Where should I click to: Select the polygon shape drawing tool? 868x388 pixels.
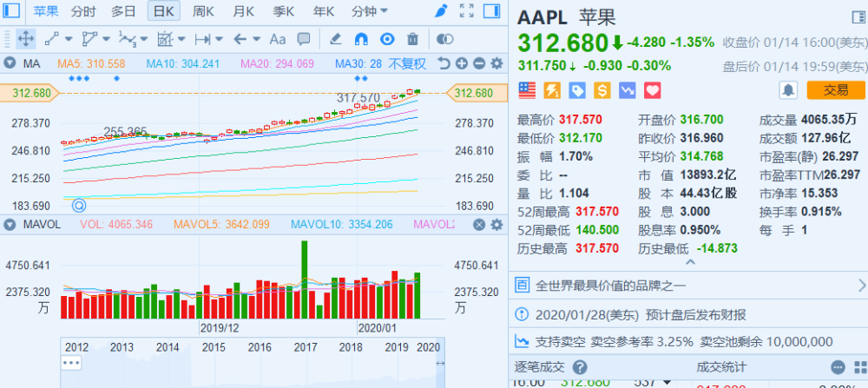[89, 39]
